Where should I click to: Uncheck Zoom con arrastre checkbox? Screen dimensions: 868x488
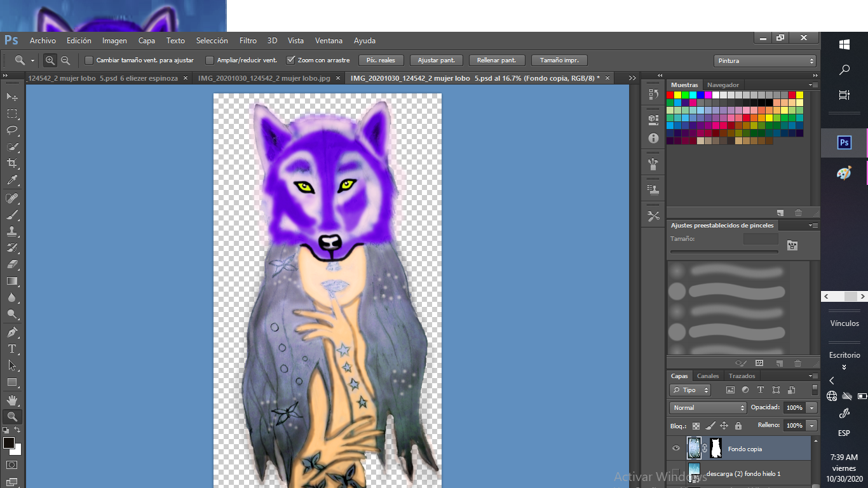pyautogui.click(x=290, y=60)
